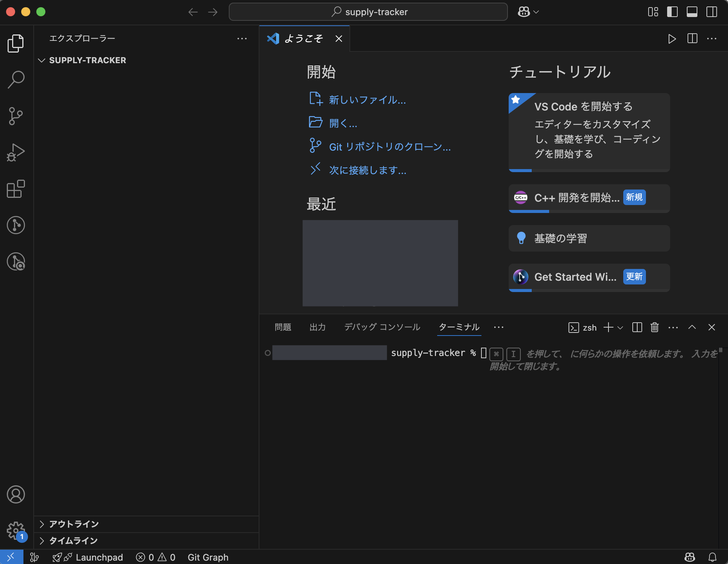
Task: Click Git Graph in the status bar
Action: point(208,557)
